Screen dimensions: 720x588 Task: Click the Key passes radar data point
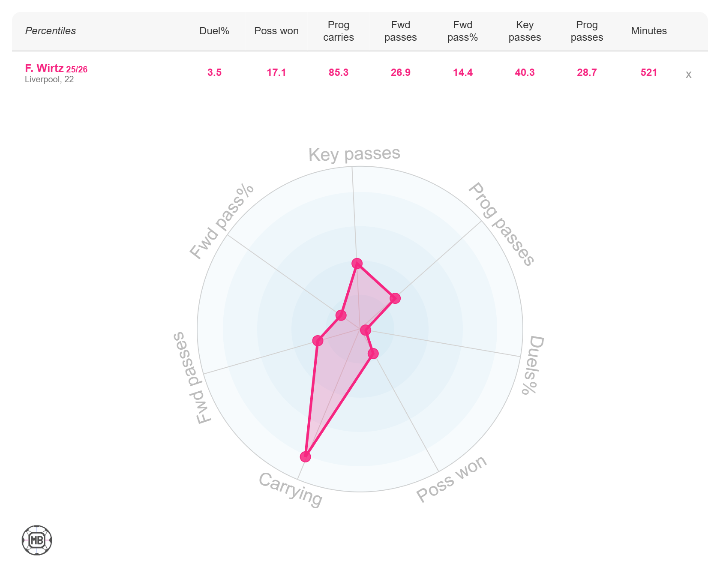tap(357, 263)
